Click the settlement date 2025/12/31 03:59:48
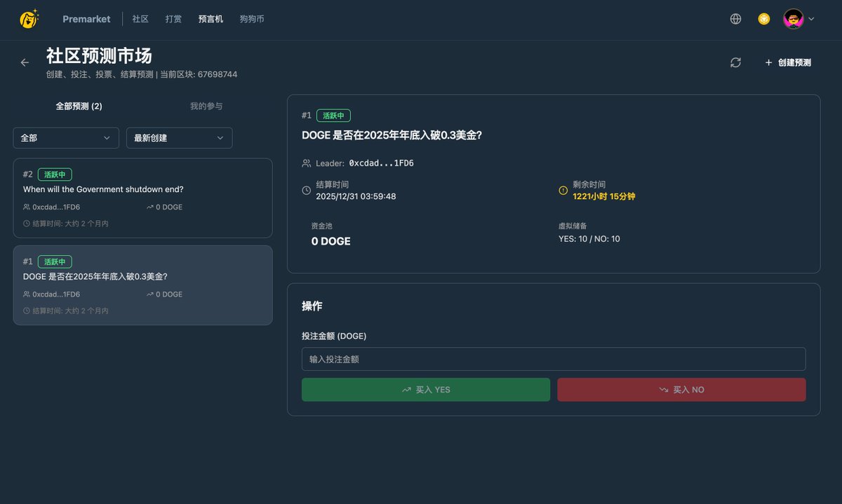Screen dimensions: 842x504 356,197
